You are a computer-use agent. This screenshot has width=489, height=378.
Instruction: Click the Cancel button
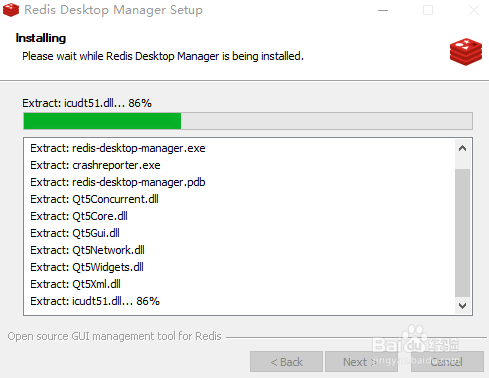point(447,361)
